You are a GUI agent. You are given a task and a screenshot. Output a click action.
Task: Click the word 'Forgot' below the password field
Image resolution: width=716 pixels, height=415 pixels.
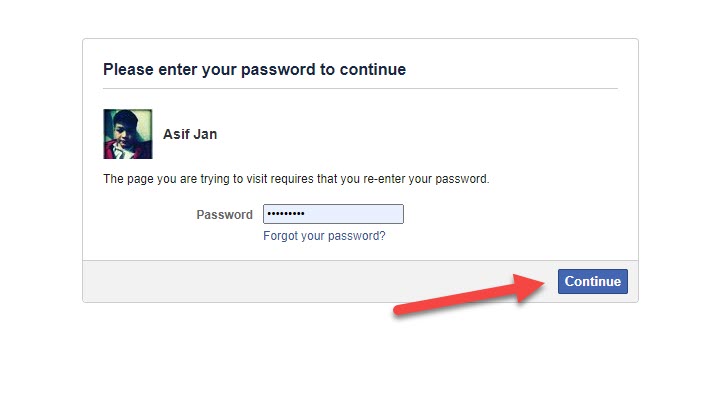pos(280,236)
